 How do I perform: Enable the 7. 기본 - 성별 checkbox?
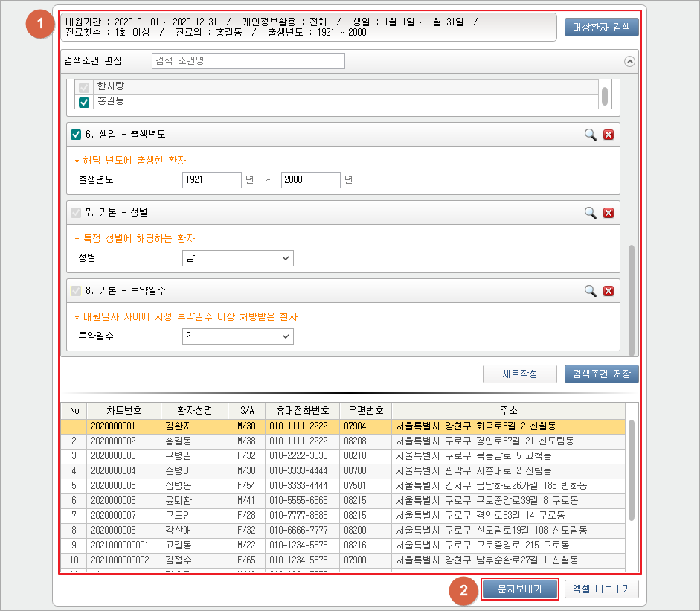tap(75, 213)
